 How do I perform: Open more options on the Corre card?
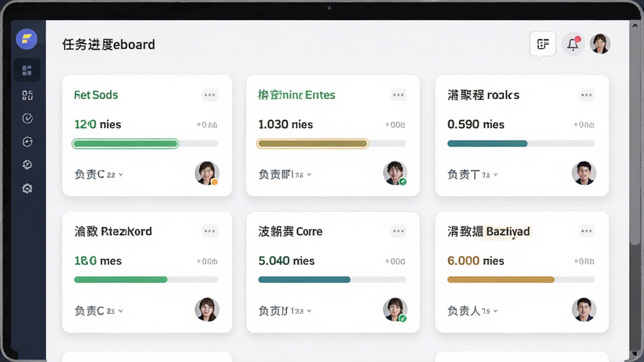point(398,231)
